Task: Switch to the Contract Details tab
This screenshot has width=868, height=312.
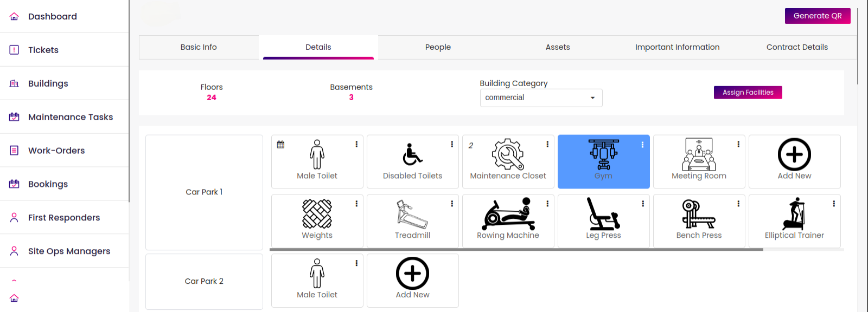Action: pos(797,47)
